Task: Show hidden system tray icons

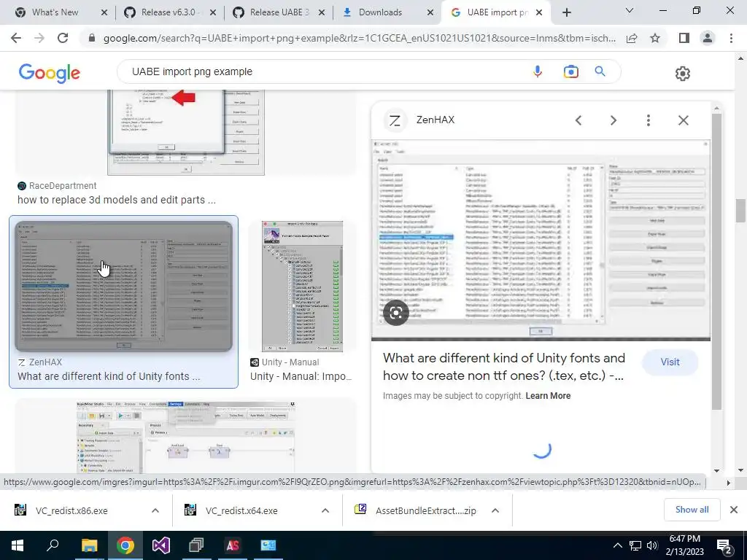Action: click(617, 545)
